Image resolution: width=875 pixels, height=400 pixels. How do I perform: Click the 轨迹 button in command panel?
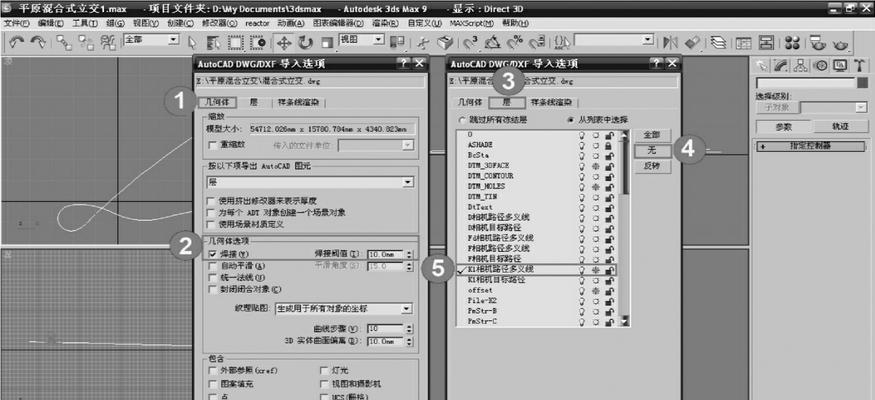pos(839,127)
